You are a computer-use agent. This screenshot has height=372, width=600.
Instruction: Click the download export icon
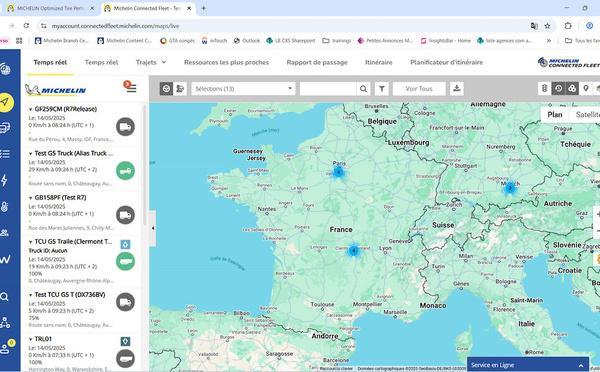[x=457, y=89]
